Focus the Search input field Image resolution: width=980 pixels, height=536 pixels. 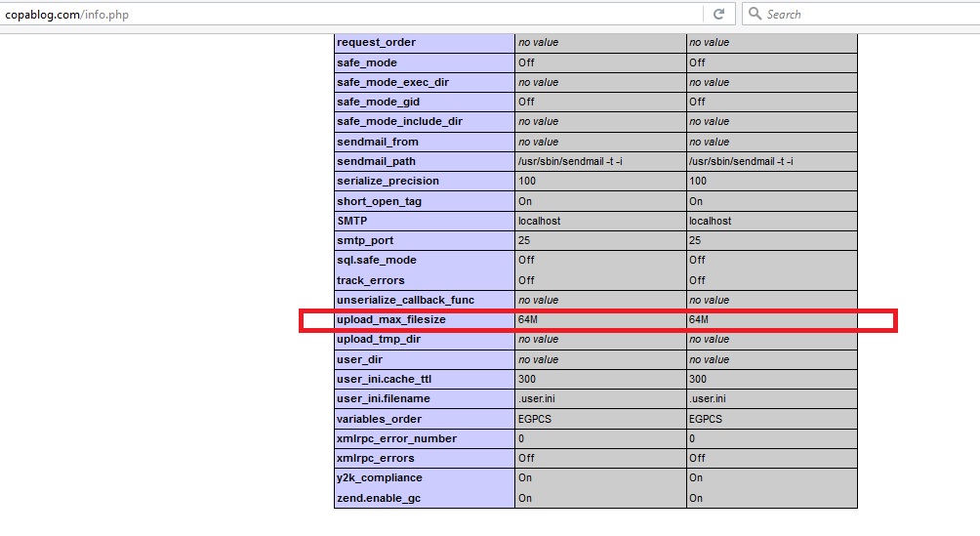pos(861,14)
